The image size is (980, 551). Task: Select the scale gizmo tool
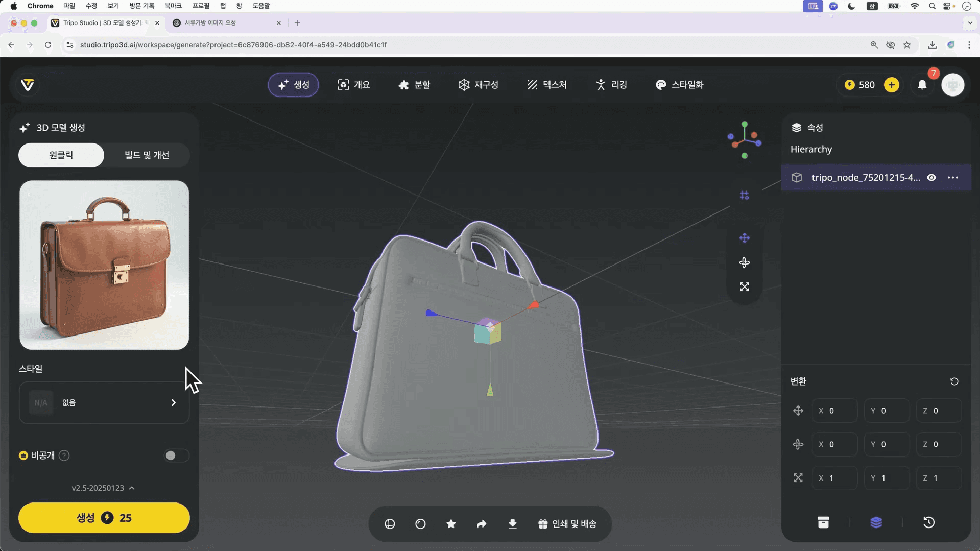(x=744, y=287)
